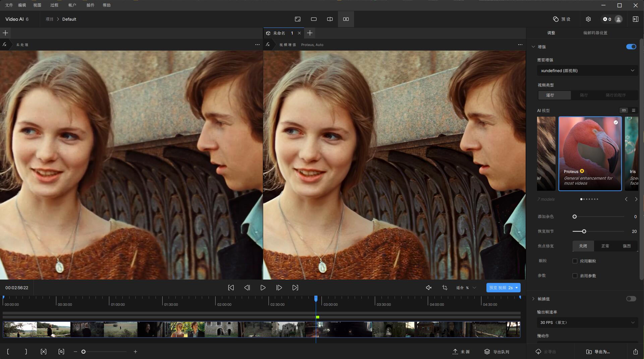
Task: Enable the 帧插值 frame interpolation switch
Action: 631,299
